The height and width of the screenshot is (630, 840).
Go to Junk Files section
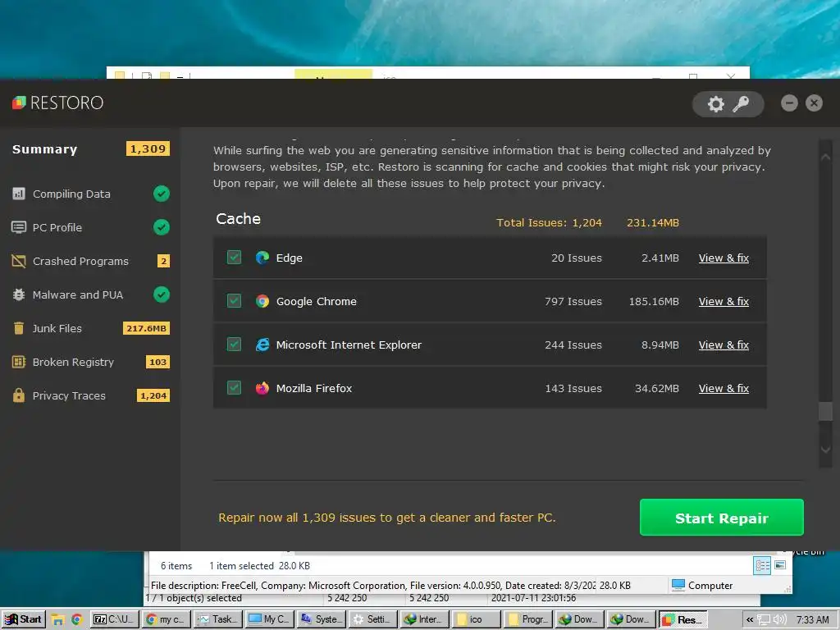[57, 328]
